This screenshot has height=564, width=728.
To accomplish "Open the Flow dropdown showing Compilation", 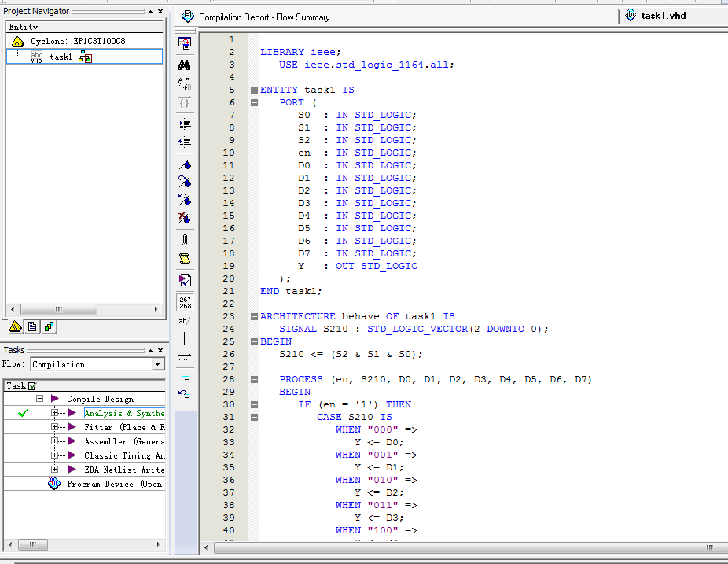I will 158,364.
